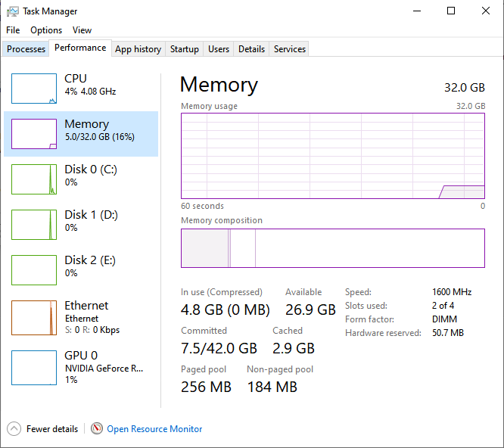The width and height of the screenshot is (504, 448).
Task: Switch to the Processes tab
Action: point(26,49)
